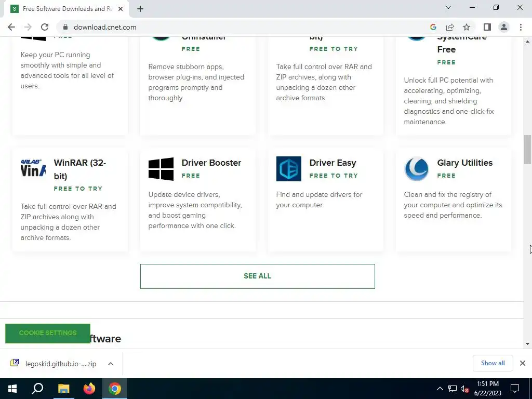Open Driver Easy title link
This screenshot has width=532, height=399.
click(332, 163)
